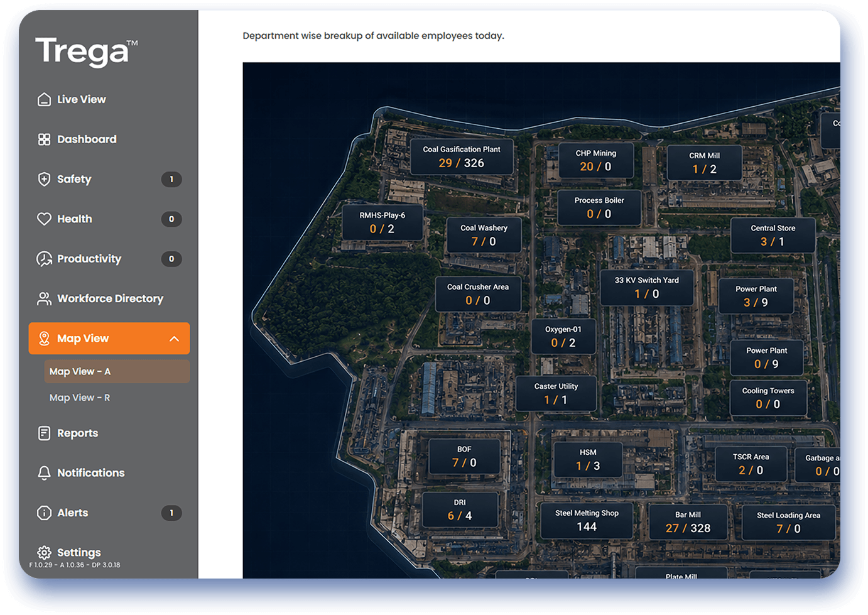Select the 33 KV Switch Yard card
868x615 pixels.
[646, 288]
